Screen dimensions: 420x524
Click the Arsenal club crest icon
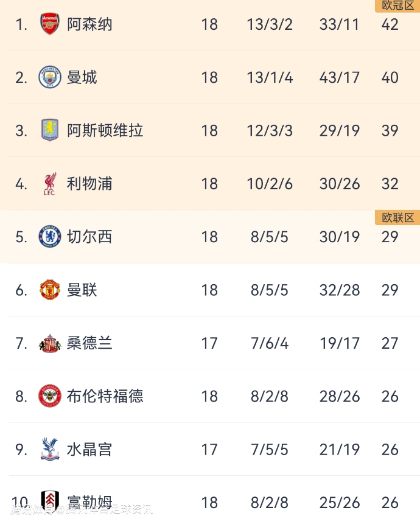[50, 24]
